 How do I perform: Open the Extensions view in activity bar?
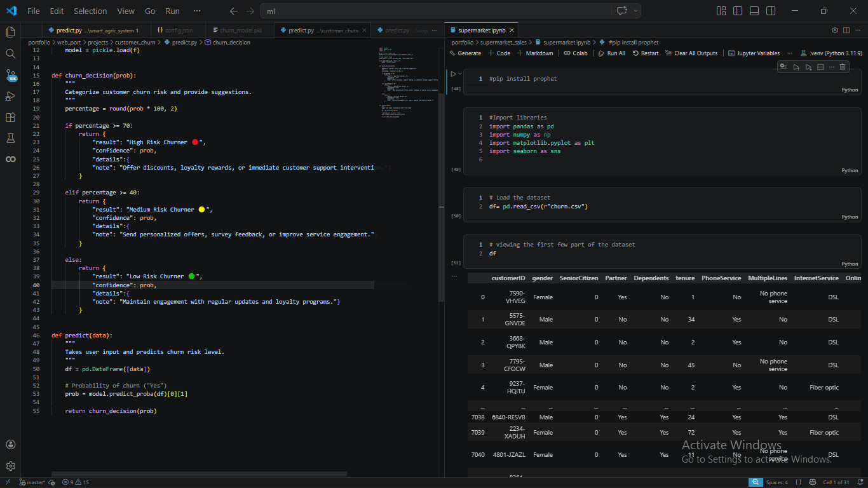(x=10, y=117)
